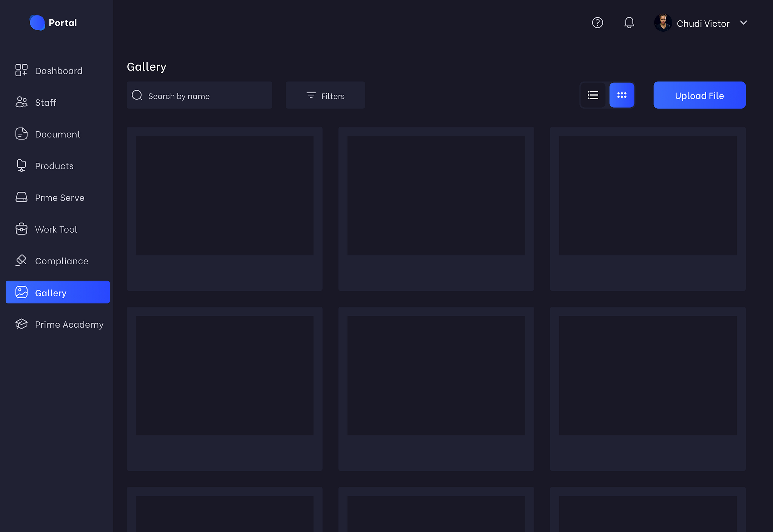Open the help question mark menu

point(597,23)
